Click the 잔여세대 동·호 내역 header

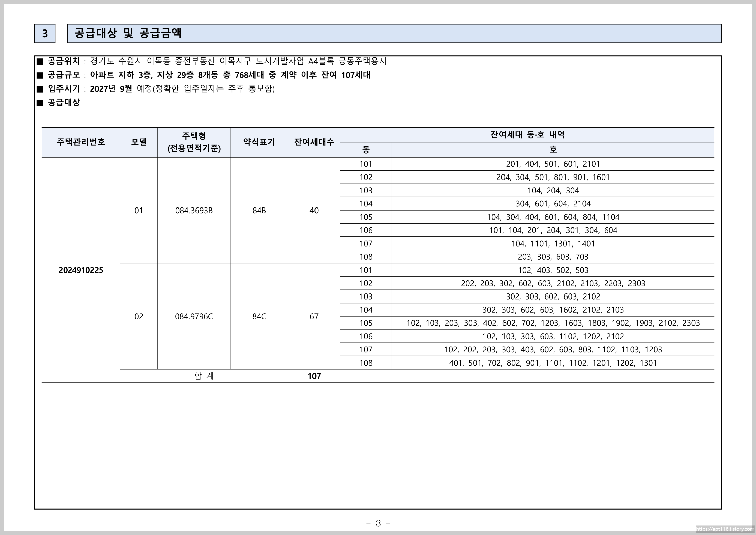pyautogui.click(x=527, y=135)
